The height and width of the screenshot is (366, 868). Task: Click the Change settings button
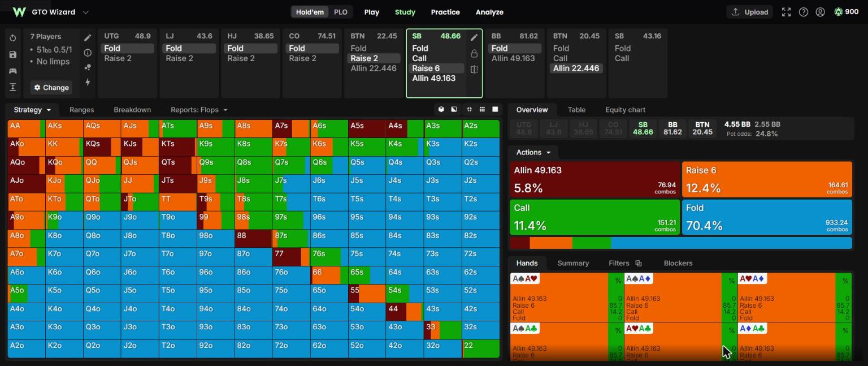click(x=51, y=87)
